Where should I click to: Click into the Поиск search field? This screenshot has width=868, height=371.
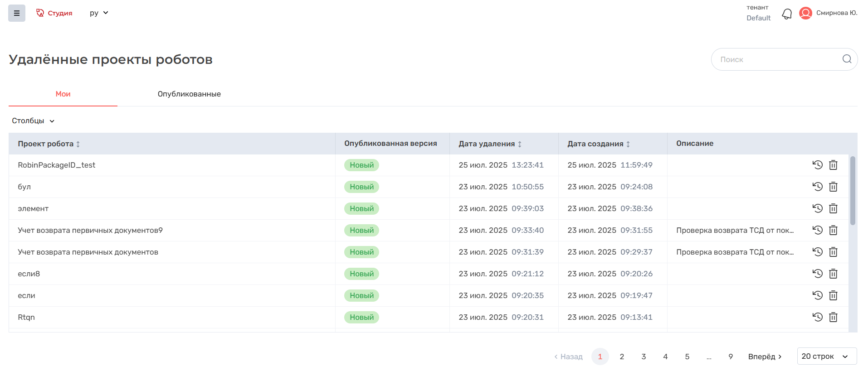[x=775, y=59]
